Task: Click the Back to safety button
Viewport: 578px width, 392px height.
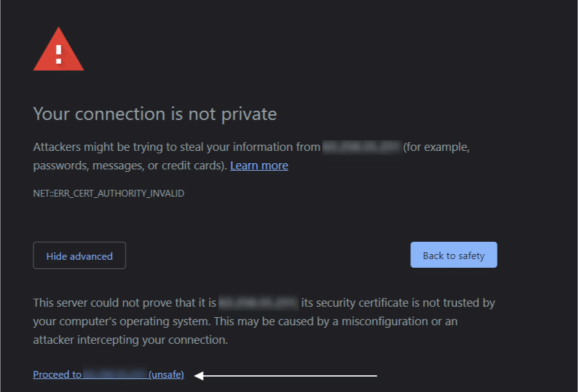Action: point(454,255)
